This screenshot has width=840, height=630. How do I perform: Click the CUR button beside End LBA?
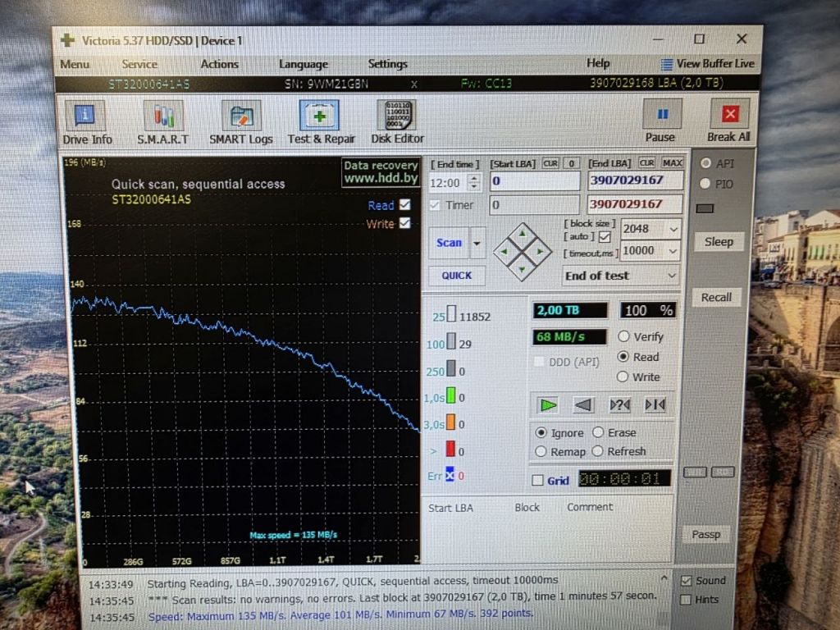pos(646,163)
